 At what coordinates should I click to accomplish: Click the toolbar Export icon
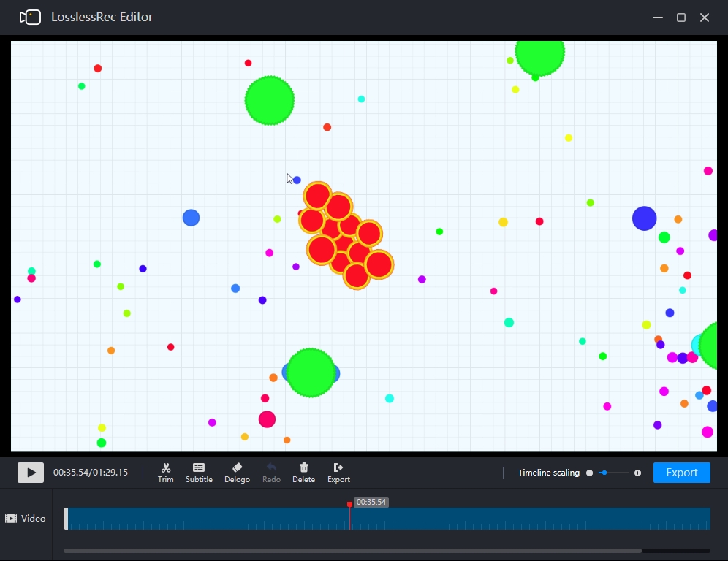point(338,473)
